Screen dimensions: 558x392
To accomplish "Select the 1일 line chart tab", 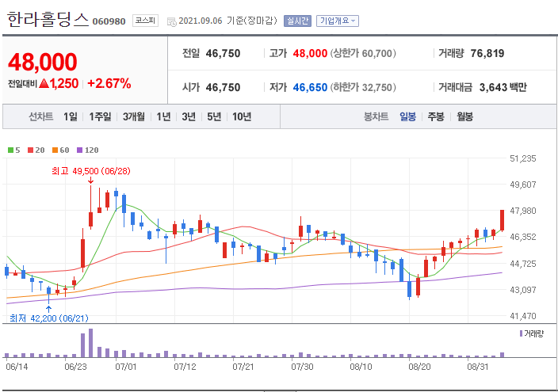I will tap(71, 116).
